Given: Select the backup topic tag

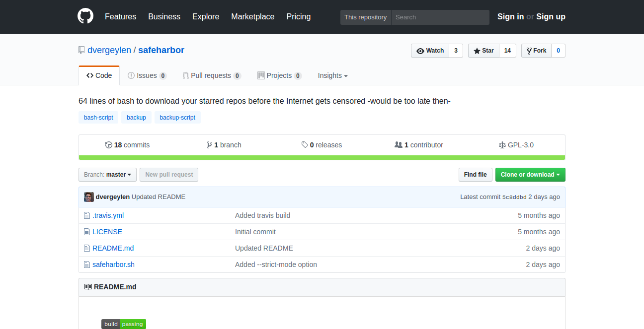Looking at the screenshot, I should click(x=136, y=118).
